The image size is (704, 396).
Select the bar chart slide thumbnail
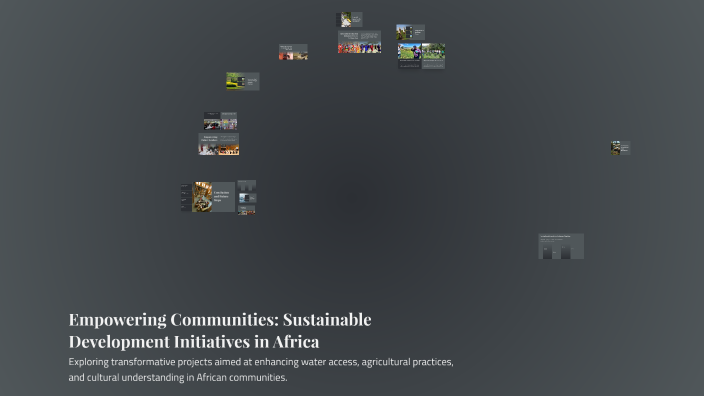pyautogui.click(x=561, y=246)
